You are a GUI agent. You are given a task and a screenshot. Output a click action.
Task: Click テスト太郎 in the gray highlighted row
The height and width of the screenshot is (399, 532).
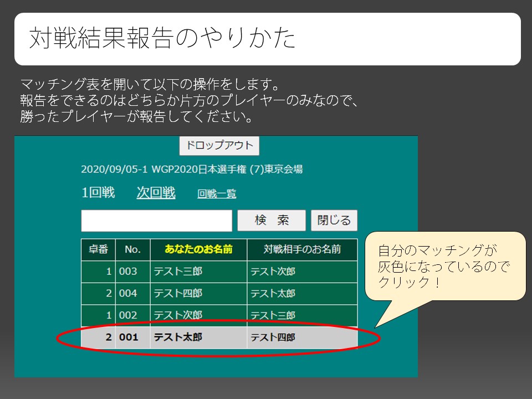pos(178,337)
